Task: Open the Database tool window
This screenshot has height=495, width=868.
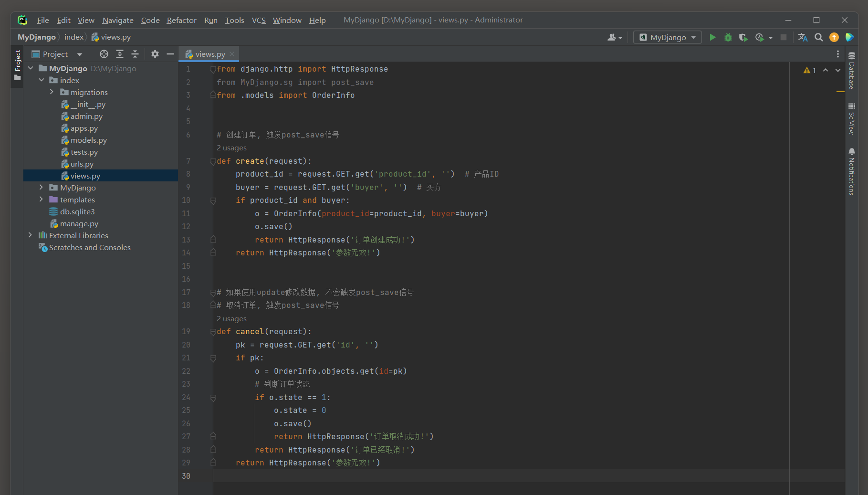Action: click(x=852, y=70)
